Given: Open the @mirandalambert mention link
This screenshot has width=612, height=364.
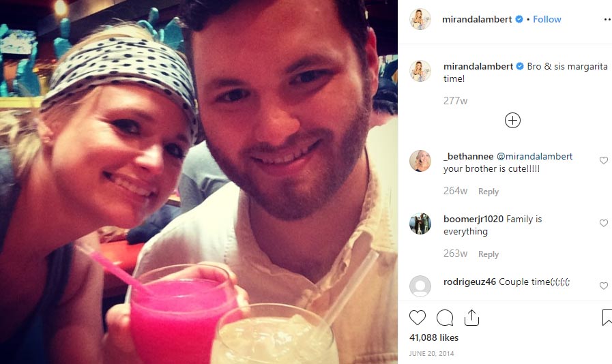Looking at the screenshot, I should [534, 157].
